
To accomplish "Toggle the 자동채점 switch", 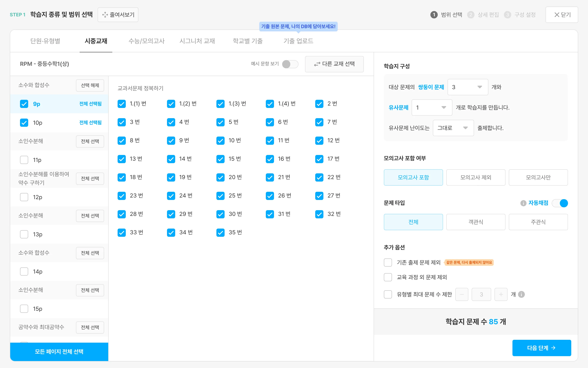I will [x=560, y=203].
